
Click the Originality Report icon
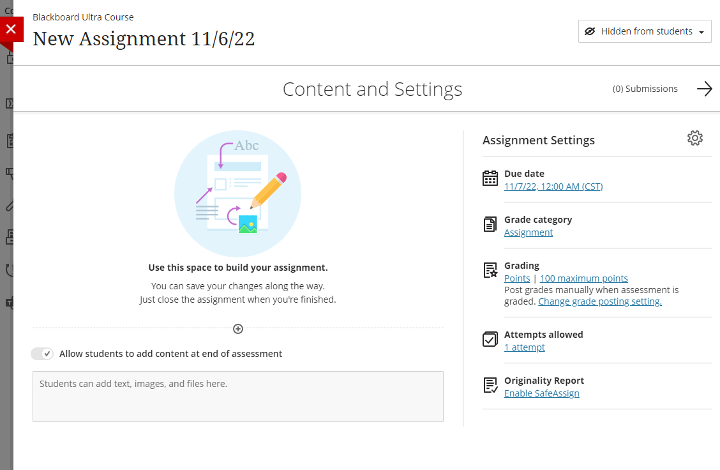coord(490,386)
